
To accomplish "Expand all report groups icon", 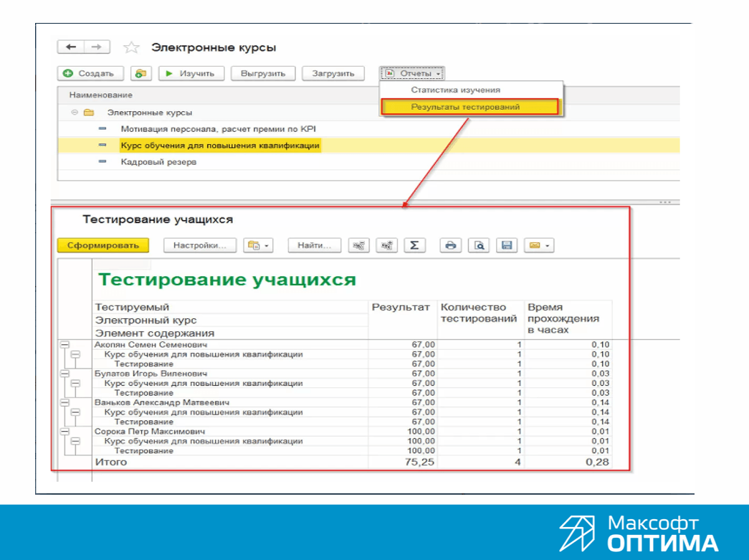I will (x=386, y=245).
